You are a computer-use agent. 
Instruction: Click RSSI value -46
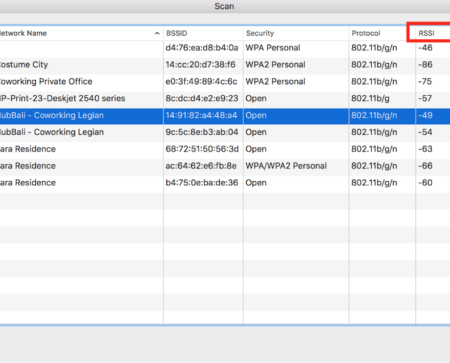(x=425, y=48)
